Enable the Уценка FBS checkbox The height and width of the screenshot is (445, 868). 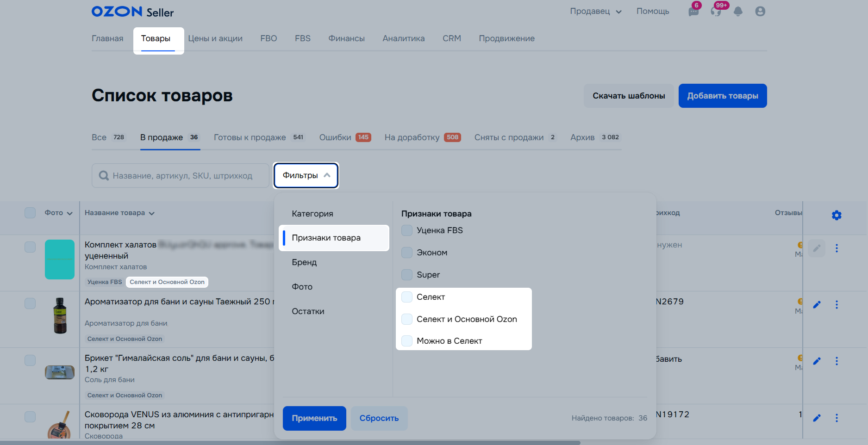[x=407, y=230]
